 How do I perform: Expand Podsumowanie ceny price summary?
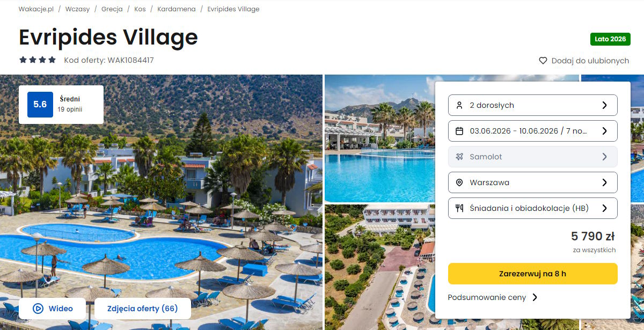493,297
